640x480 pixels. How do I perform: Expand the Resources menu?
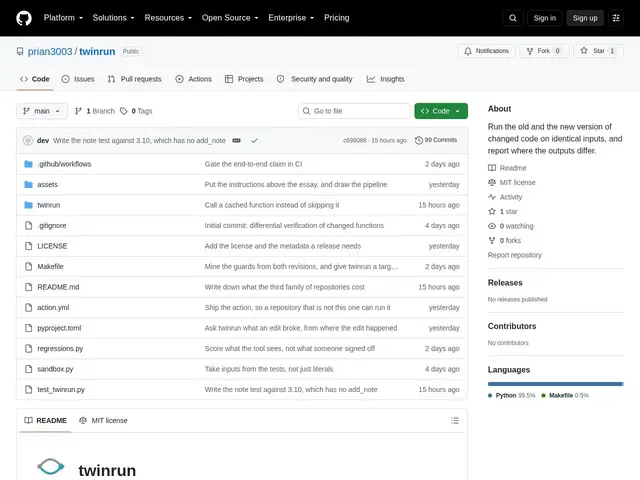pyautogui.click(x=168, y=18)
